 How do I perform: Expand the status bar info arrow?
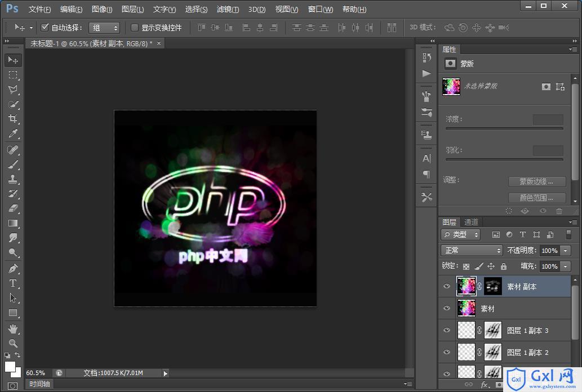pyautogui.click(x=166, y=373)
